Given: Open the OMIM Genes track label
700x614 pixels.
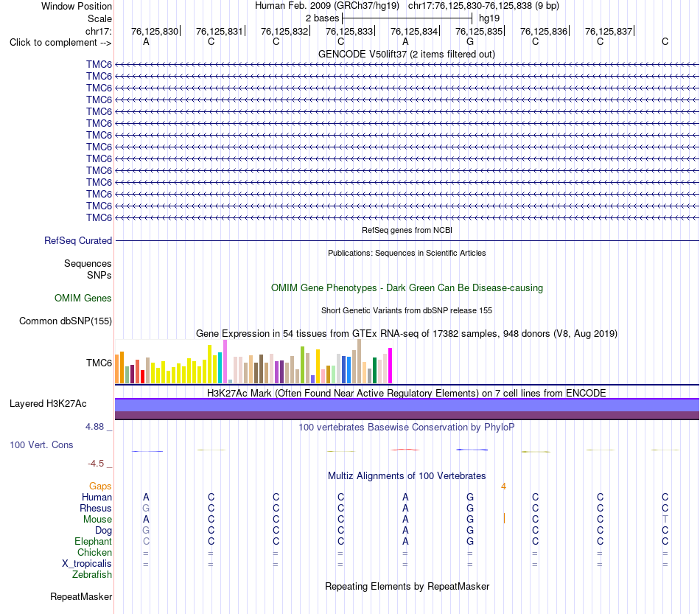Looking at the screenshot, I should pyautogui.click(x=83, y=298).
